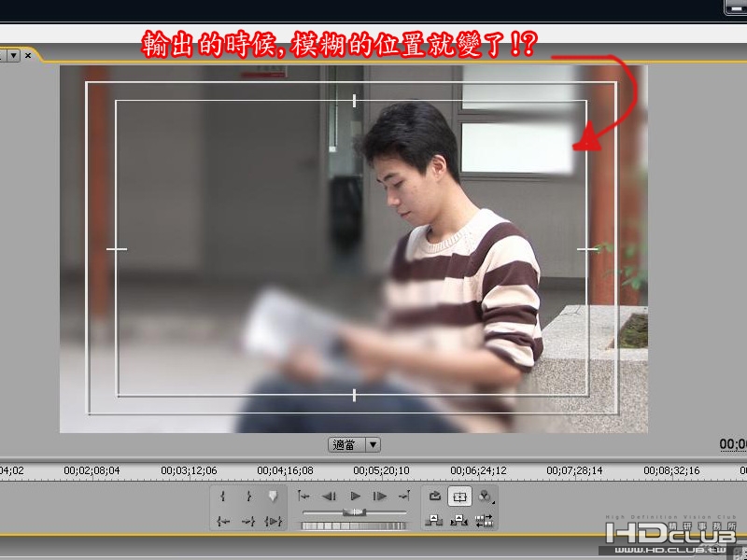Click the shuttle slider handle
The width and height of the screenshot is (747, 560).
coord(355,512)
